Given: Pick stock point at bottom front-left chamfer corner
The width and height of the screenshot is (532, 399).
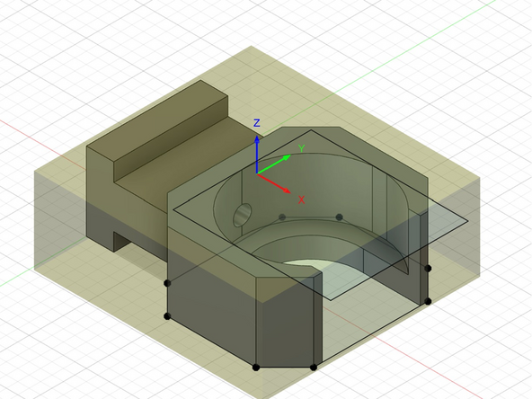Looking at the screenshot, I should (x=256, y=368).
